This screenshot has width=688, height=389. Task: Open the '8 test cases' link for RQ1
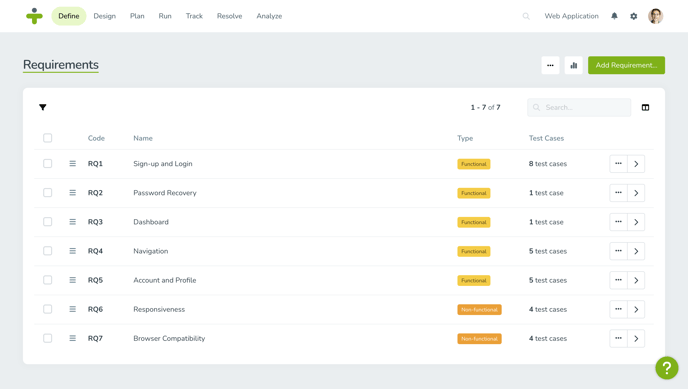coord(548,164)
